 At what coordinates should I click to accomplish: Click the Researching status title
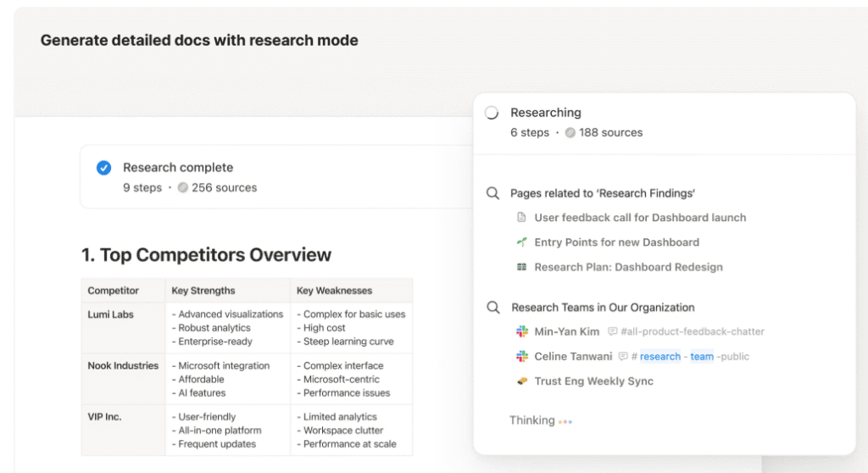[545, 113]
